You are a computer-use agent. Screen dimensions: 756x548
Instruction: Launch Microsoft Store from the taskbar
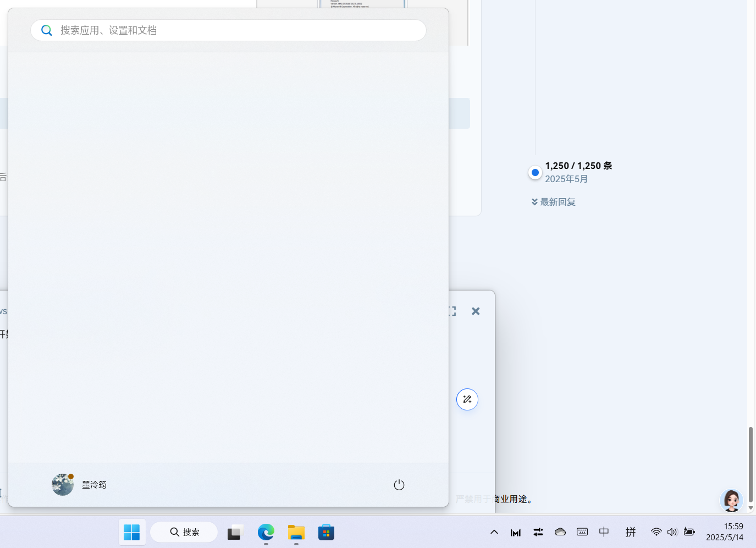pyautogui.click(x=326, y=532)
